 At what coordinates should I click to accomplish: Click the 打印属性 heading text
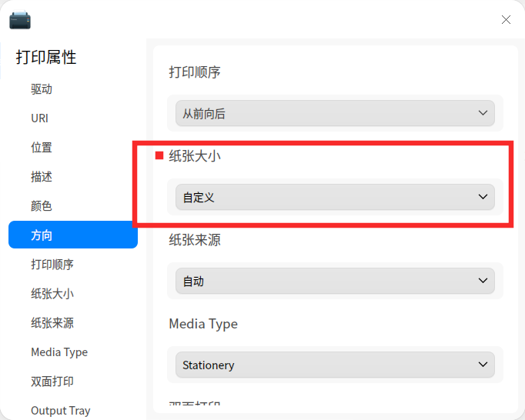46,57
